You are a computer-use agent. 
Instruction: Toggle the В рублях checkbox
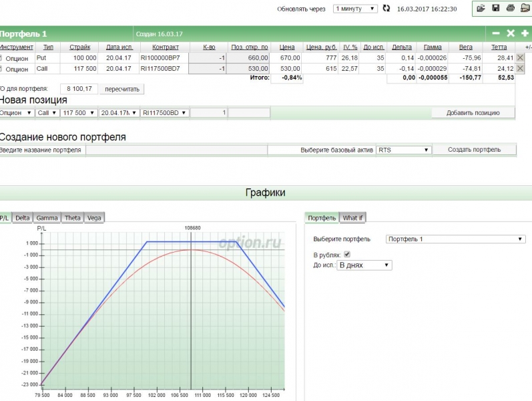click(x=346, y=254)
